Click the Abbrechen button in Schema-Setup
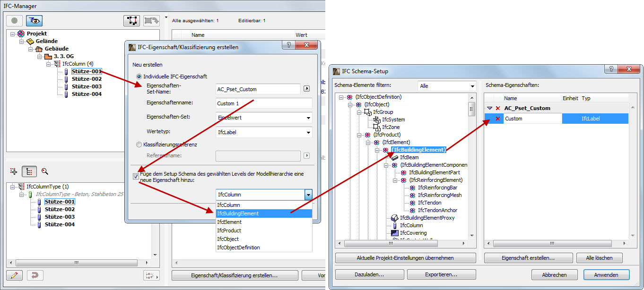 [554, 274]
